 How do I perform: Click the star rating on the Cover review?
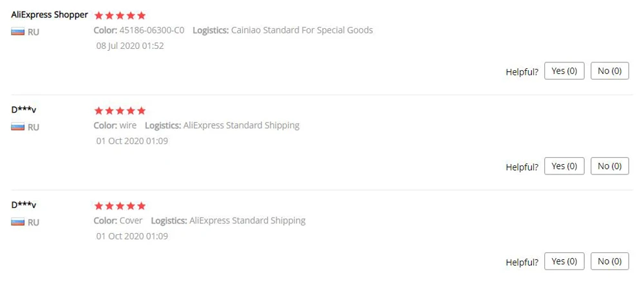pyautogui.click(x=120, y=206)
